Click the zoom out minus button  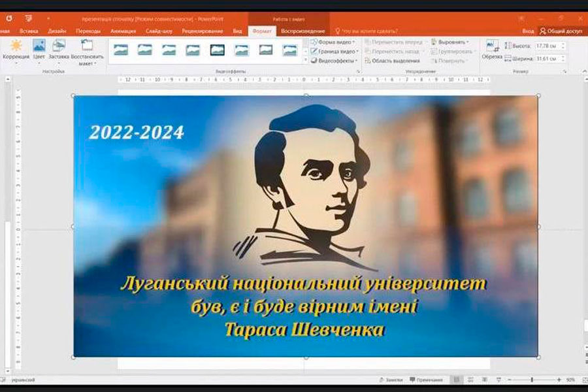pyautogui.click(x=510, y=380)
